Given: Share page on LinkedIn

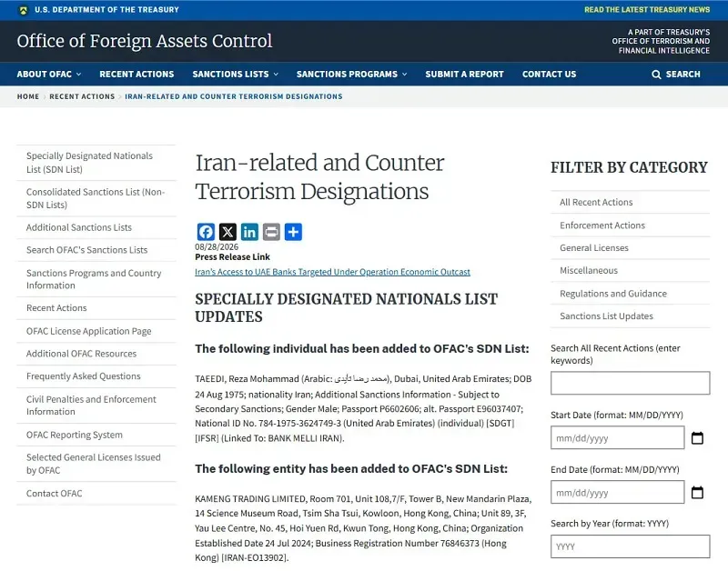Looking at the screenshot, I should click(x=249, y=232).
